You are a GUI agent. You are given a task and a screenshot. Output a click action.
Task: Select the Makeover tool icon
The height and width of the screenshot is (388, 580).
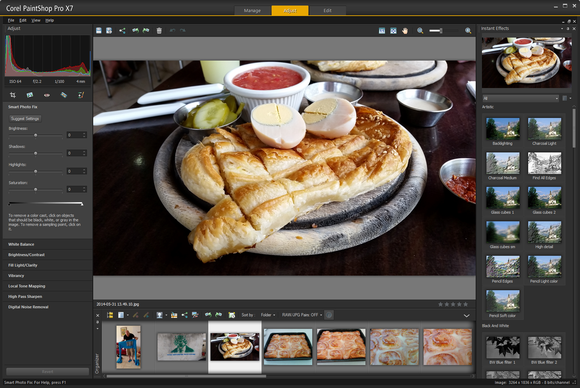64,95
